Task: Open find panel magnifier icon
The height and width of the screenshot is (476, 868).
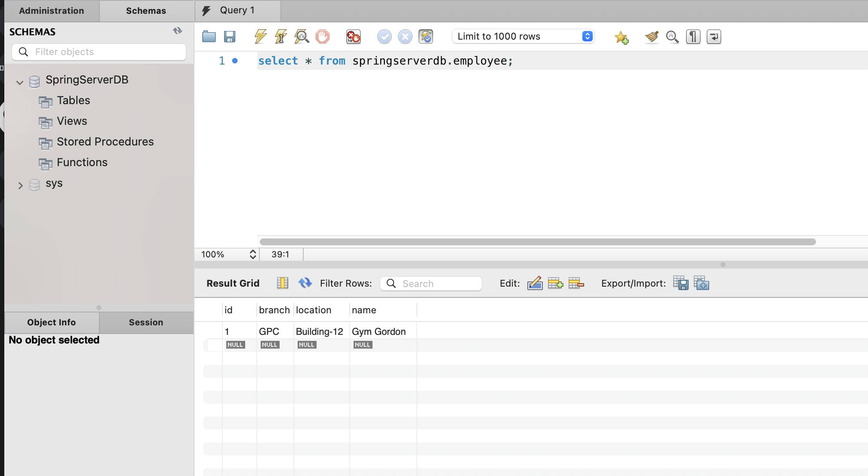Action: [x=672, y=37]
